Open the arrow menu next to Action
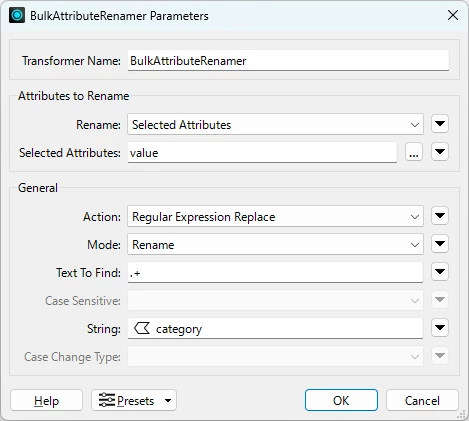The image size is (469, 421). point(440,216)
